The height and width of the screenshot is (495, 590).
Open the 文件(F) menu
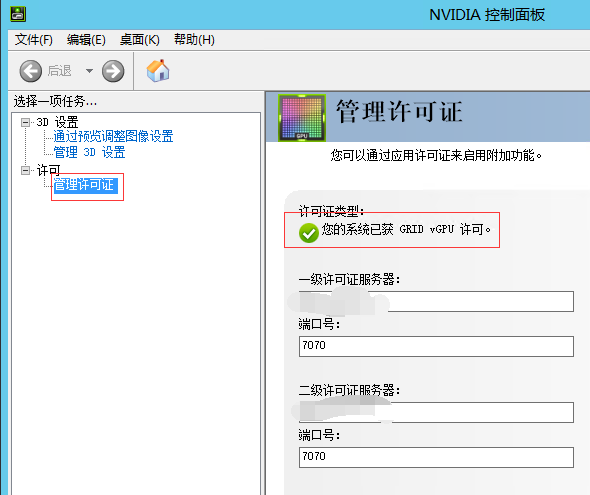(33, 39)
